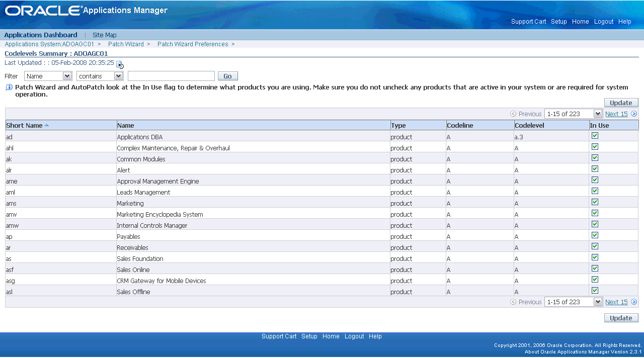Click the top Next arrow icon

pos(634,114)
